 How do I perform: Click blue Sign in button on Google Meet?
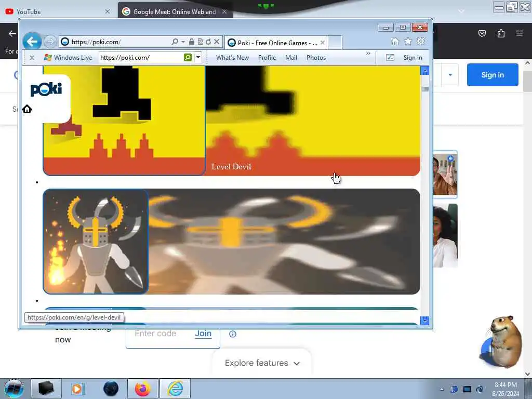(x=493, y=75)
